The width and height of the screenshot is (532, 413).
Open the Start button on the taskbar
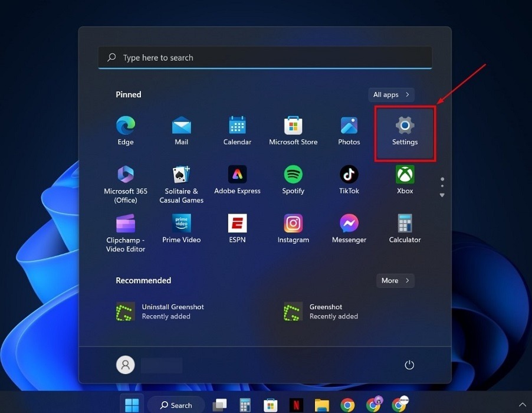click(132, 405)
